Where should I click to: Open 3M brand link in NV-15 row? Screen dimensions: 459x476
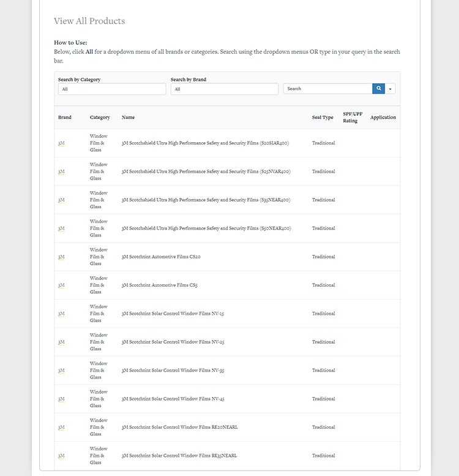(61, 314)
